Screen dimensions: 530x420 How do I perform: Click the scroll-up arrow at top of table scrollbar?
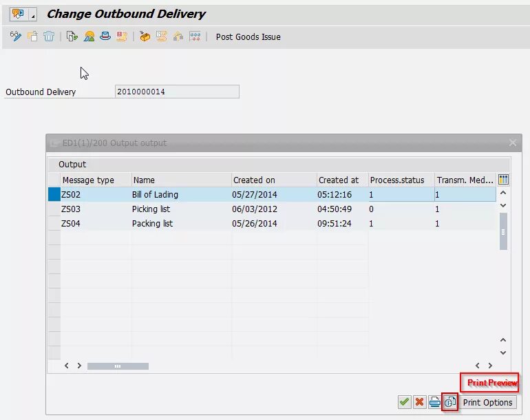pyautogui.click(x=503, y=193)
